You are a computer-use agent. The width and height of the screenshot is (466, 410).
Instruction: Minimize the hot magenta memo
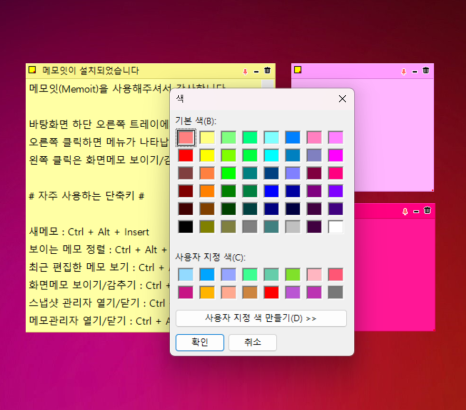click(x=416, y=211)
